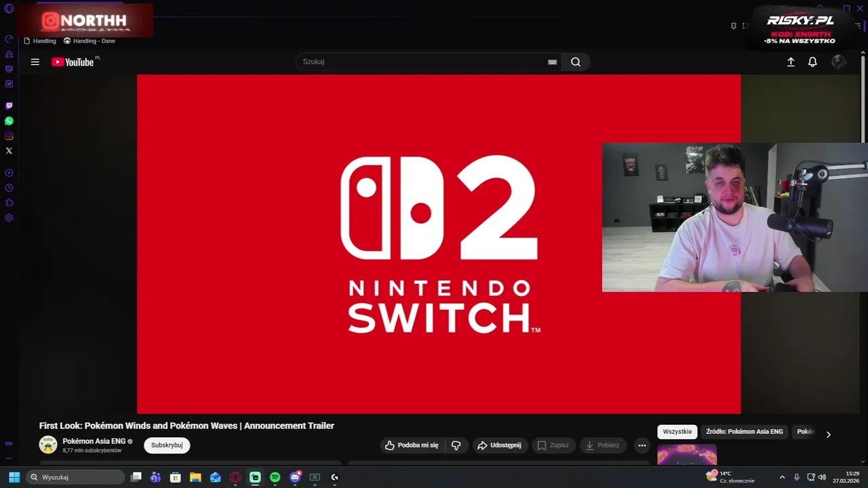Open GX Control speedometer icon in sidebar
The width and height of the screenshot is (868, 488).
[x=9, y=39]
